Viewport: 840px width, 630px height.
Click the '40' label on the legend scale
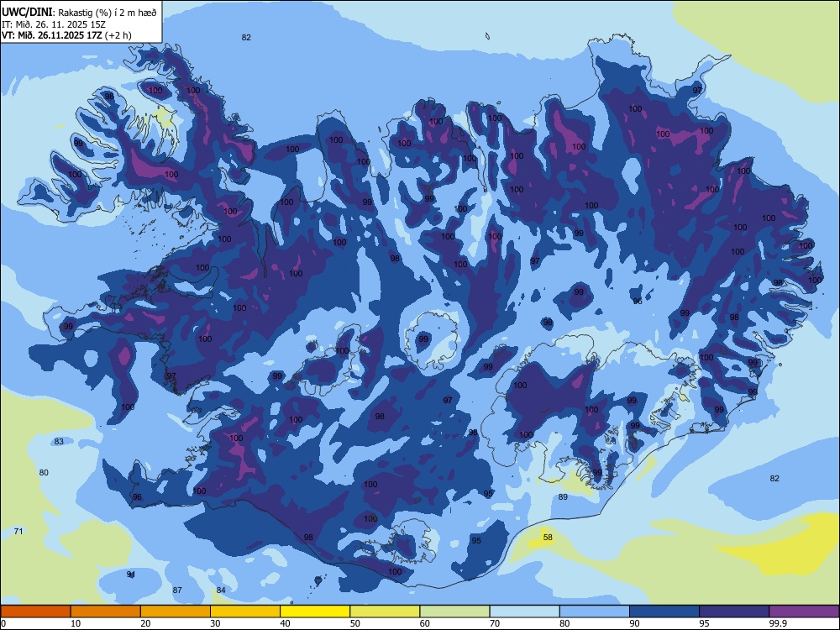pos(285,623)
